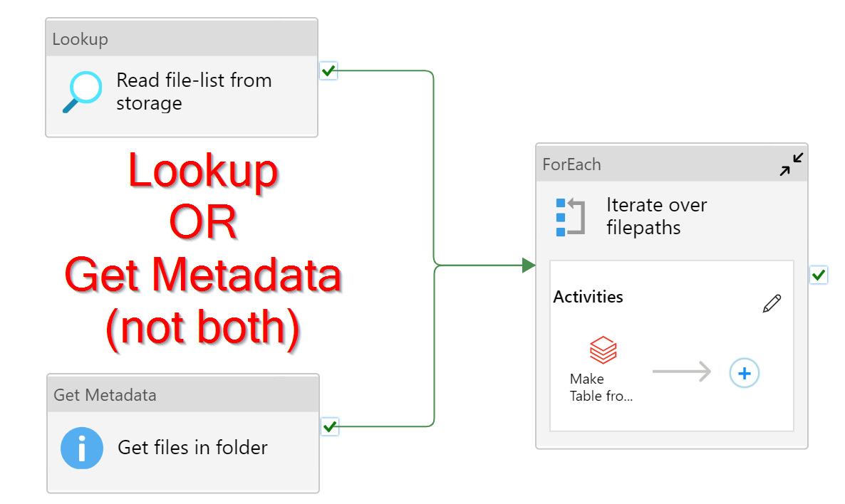Click the Make Table fro... text label
845x504 pixels.
[x=601, y=388]
